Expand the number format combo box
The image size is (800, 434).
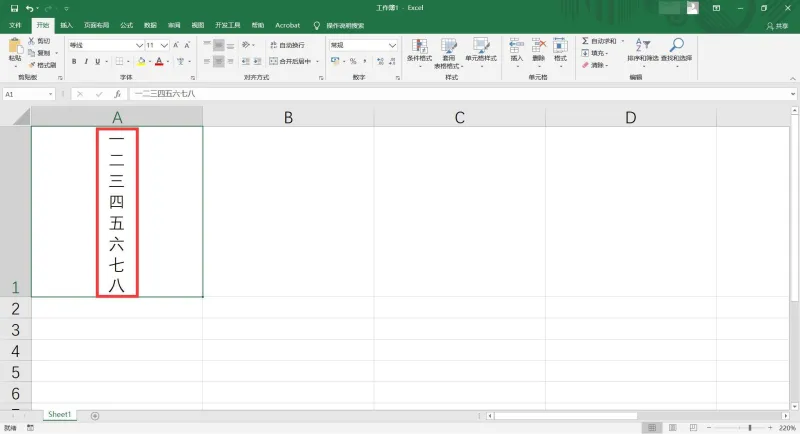[392, 45]
